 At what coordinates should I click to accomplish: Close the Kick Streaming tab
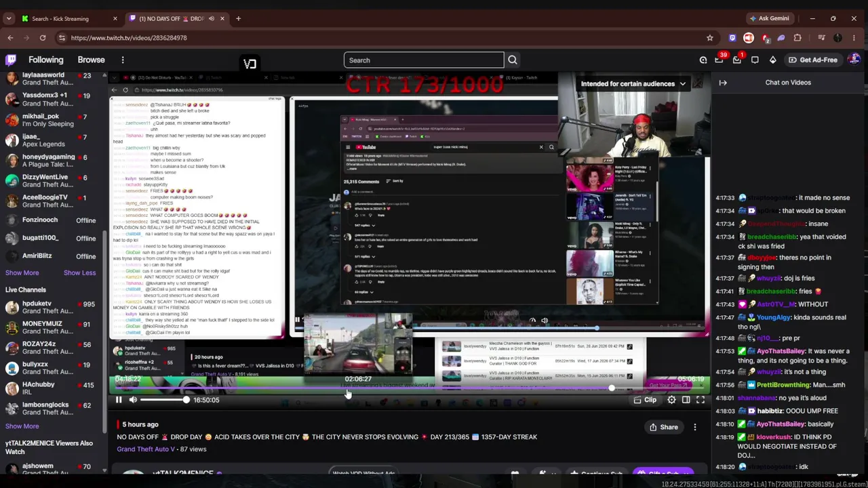[115, 18]
